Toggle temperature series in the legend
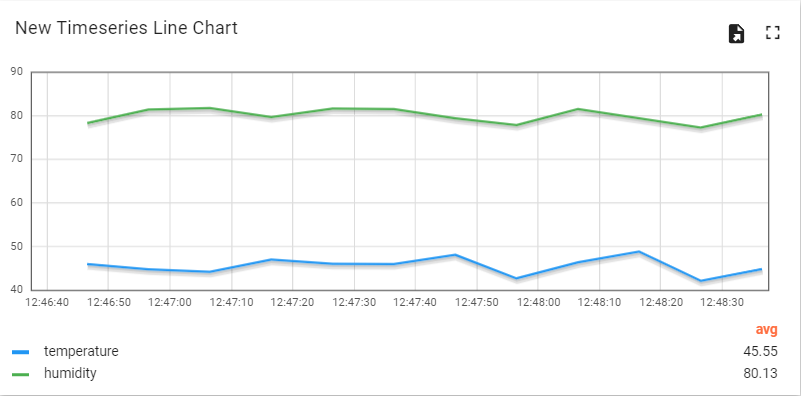This screenshot has height=396, width=801. (81, 352)
